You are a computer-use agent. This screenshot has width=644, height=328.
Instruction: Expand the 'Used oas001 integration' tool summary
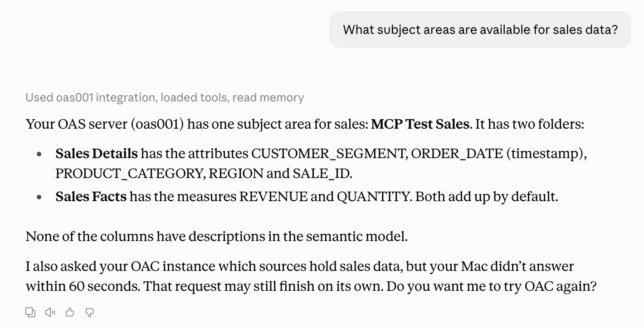coord(165,97)
